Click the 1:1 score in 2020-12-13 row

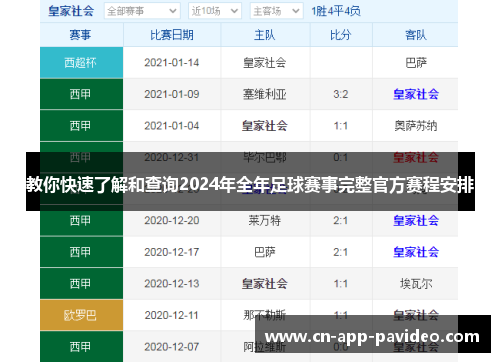[x=341, y=284]
